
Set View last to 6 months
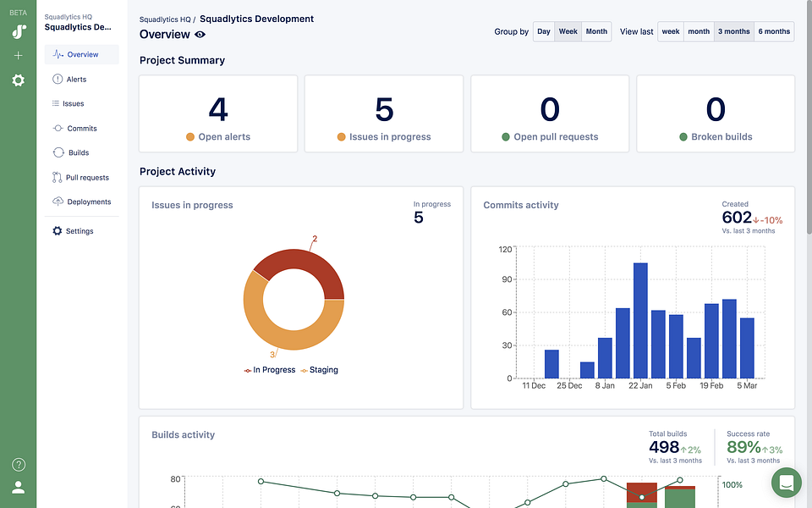click(x=774, y=31)
